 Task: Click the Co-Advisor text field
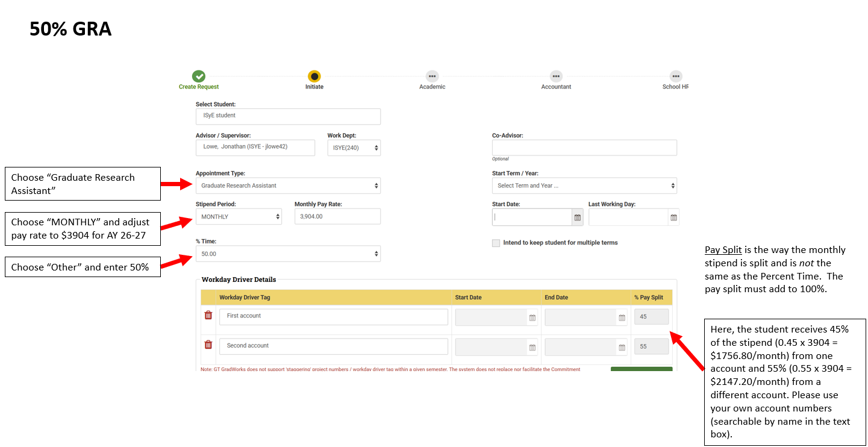pos(584,148)
